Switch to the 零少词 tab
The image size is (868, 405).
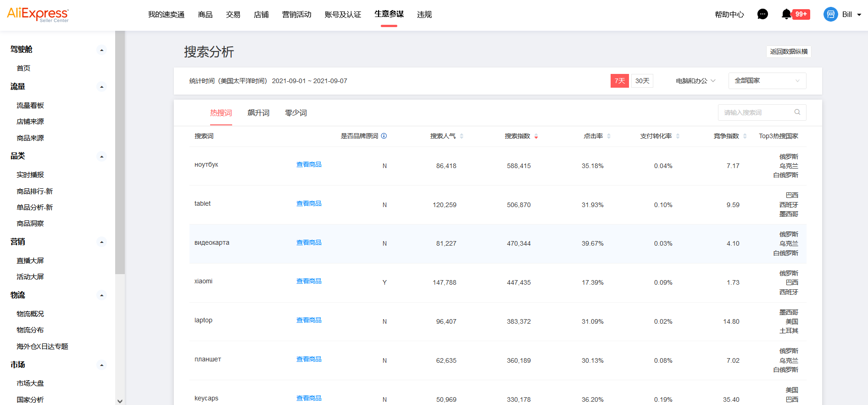pyautogui.click(x=296, y=113)
